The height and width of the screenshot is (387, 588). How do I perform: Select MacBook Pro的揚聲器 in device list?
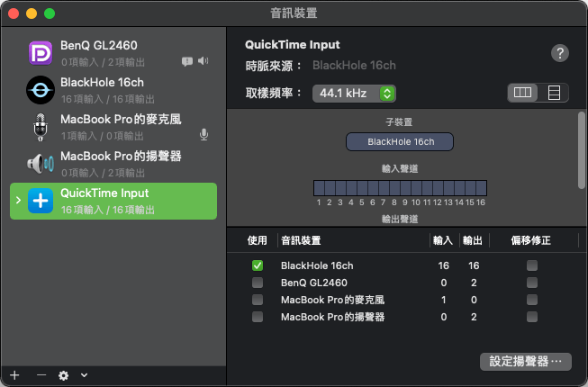point(113,164)
